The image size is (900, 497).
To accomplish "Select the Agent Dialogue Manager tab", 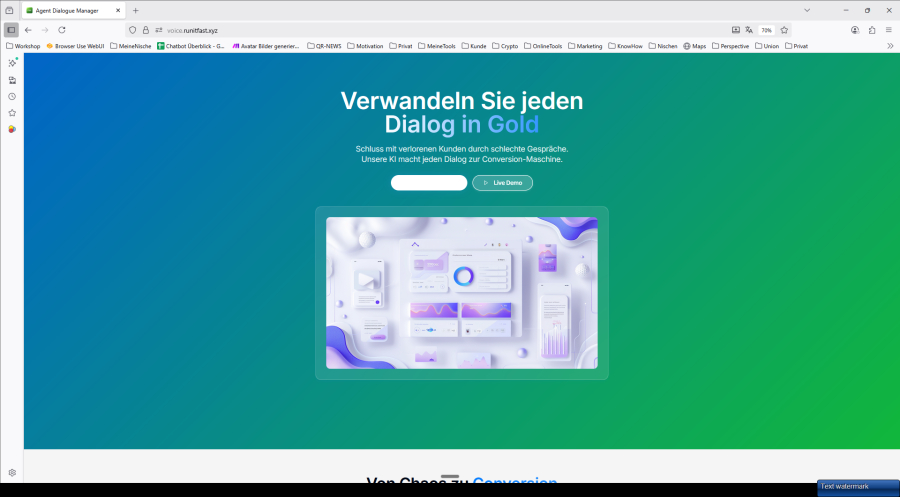I will [x=68, y=10].
